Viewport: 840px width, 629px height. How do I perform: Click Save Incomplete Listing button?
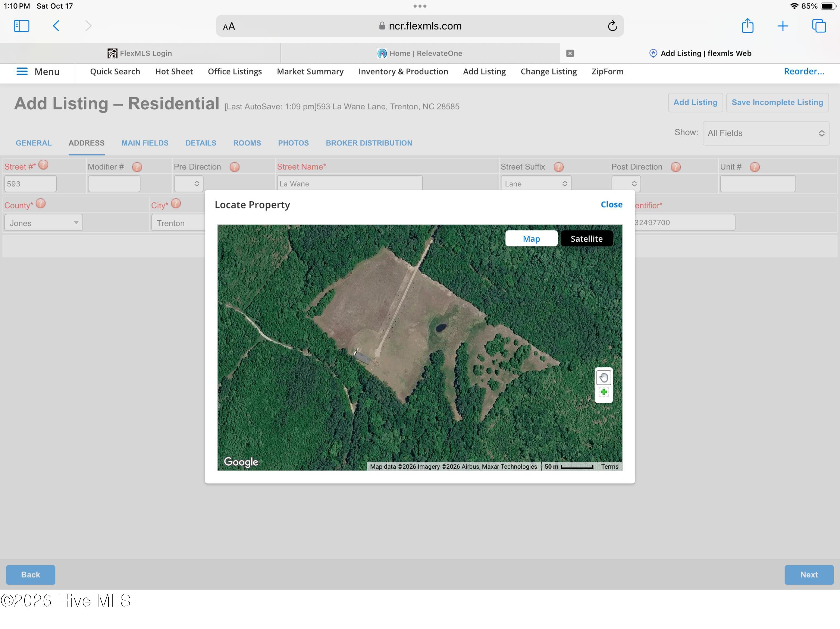coord(777,102)
